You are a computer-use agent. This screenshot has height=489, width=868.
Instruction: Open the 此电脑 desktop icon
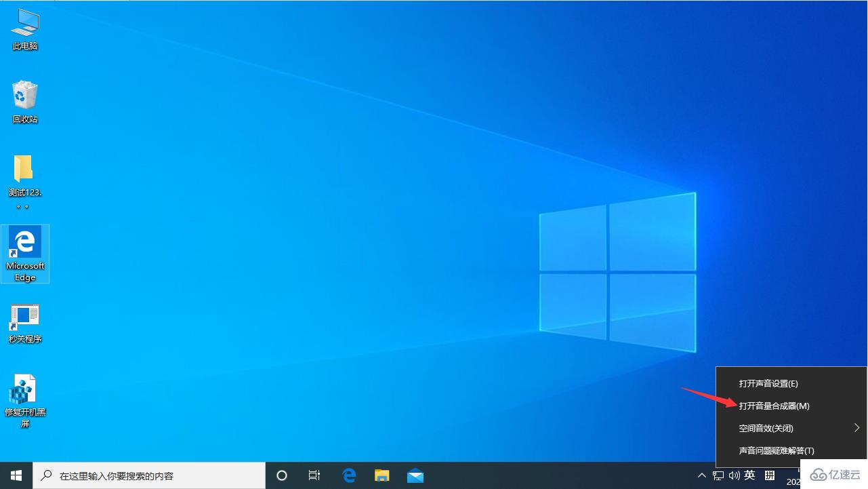coord(25,31)
